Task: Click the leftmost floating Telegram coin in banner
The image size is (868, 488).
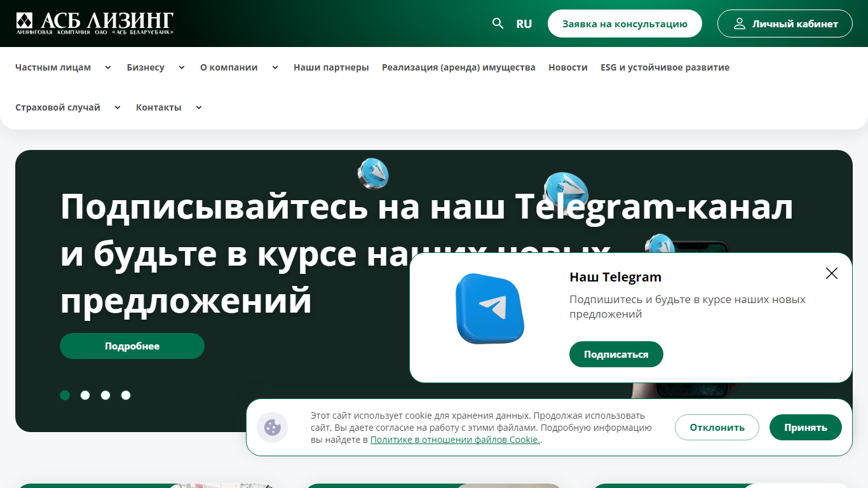Action: coord(373,173)
